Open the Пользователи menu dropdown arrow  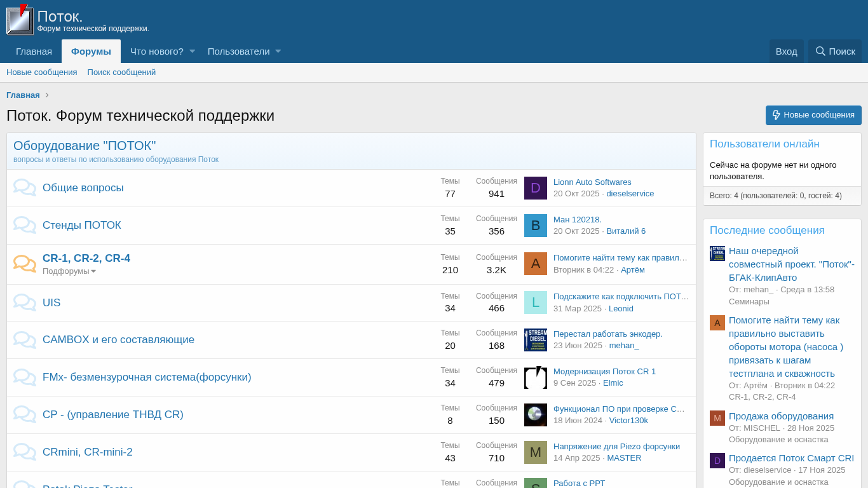[x=278, y=51]
